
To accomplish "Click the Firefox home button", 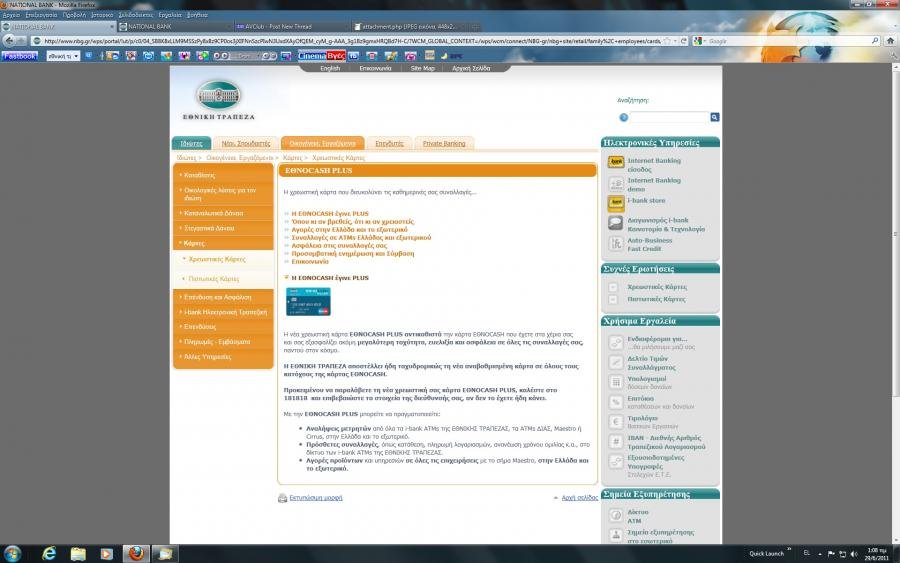I will tap(890, 41).
